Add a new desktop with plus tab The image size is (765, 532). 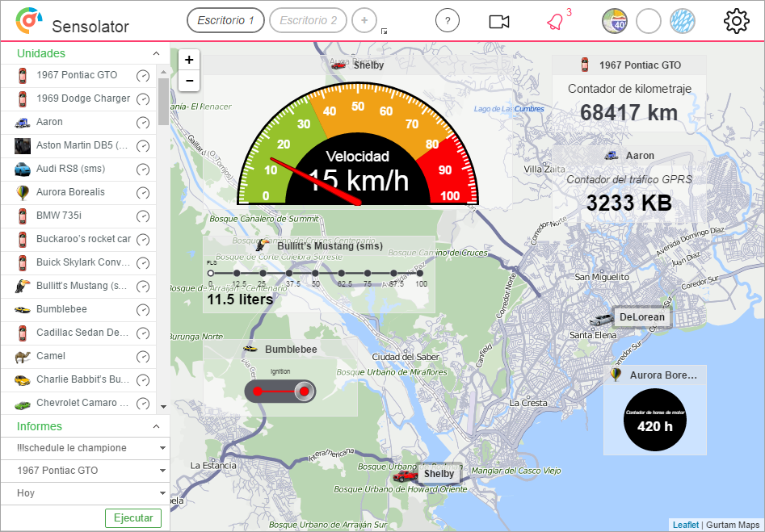click(x=364, y=20)
